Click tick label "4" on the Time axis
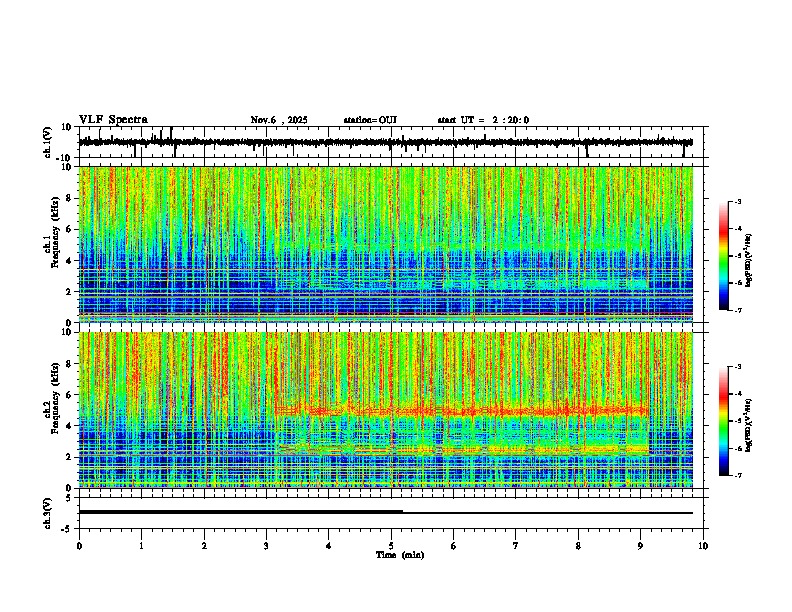Screen dimensions: 792x612 pyautogui.click(x=329, y=546)
